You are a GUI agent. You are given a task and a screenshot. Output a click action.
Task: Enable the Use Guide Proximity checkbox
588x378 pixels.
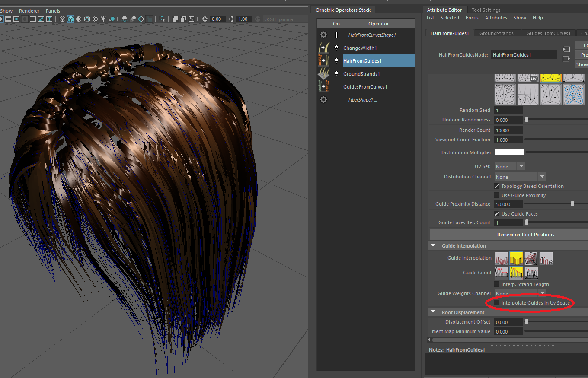[497, 195]
